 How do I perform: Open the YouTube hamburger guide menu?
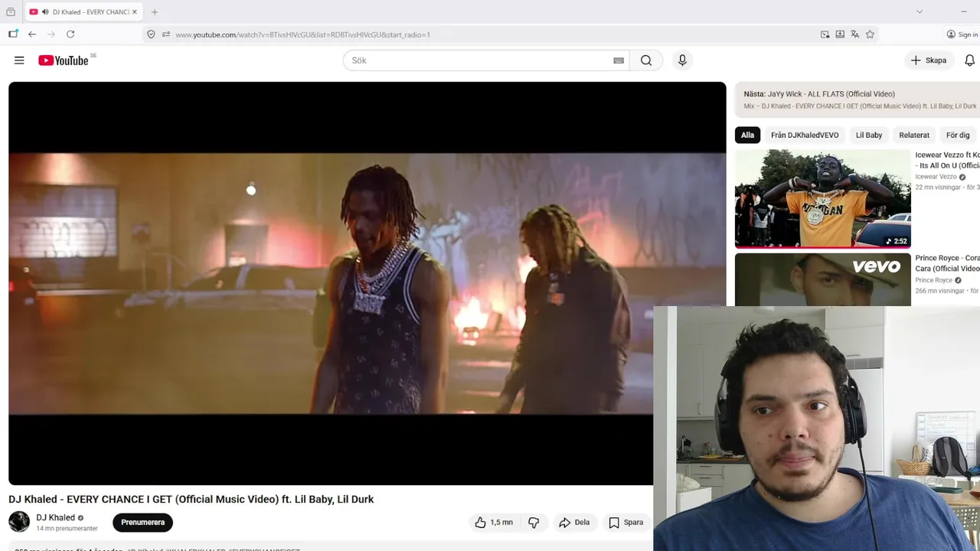click(x=19, y=60)
